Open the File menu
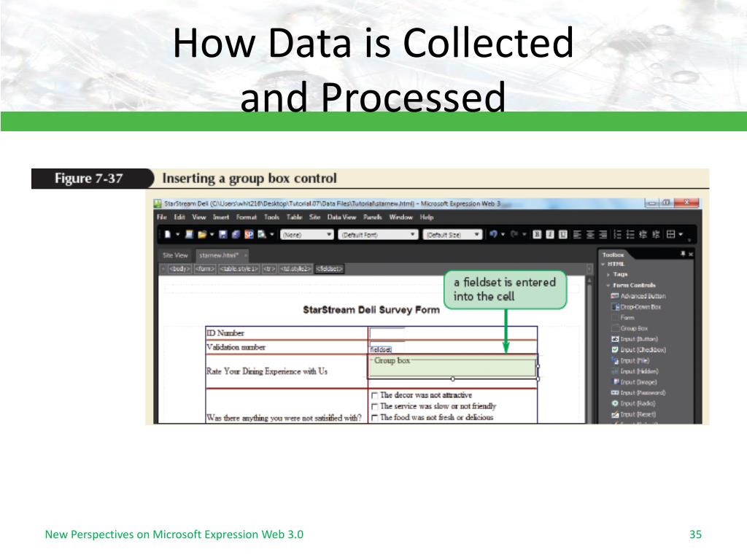Screen dimensions: 747x560 162,217
